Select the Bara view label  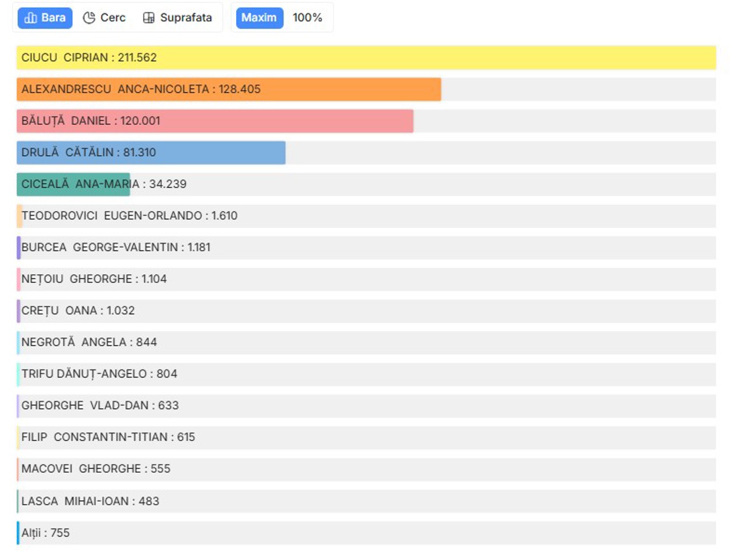point(53,18)
